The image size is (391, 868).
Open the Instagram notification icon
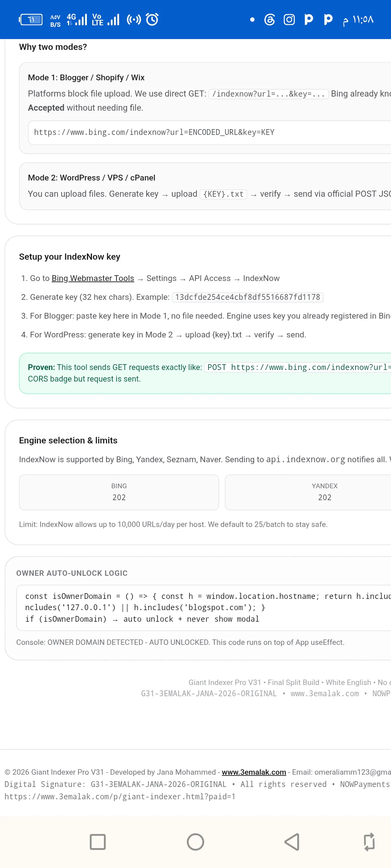tap(289, 20)
